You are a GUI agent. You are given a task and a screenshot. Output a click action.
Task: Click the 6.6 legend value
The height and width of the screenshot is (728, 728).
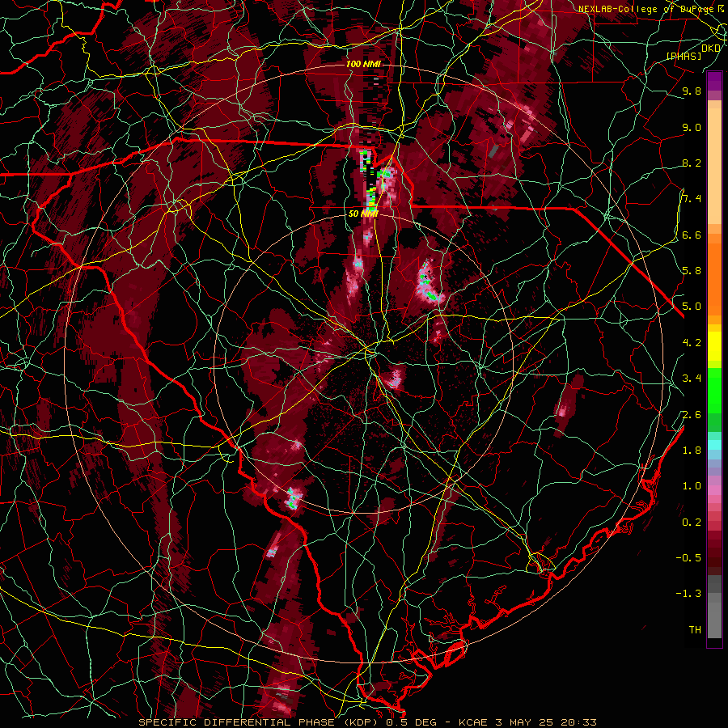click(x=692, y=235)
